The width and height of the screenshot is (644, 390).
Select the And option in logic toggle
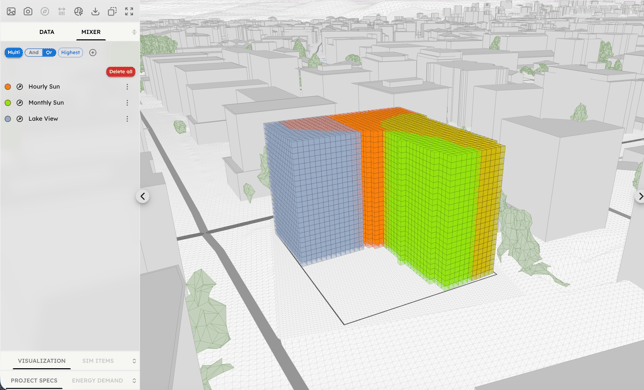[x=34, y=53]
